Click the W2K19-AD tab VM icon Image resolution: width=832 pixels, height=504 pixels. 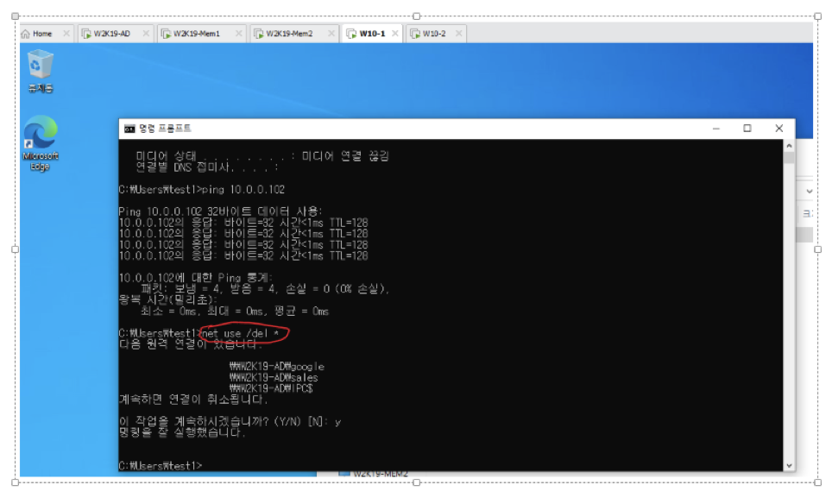point(86,34)
